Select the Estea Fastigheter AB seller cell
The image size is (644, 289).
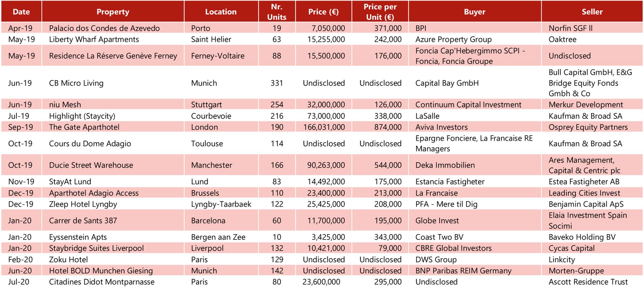tap(584, 182)
